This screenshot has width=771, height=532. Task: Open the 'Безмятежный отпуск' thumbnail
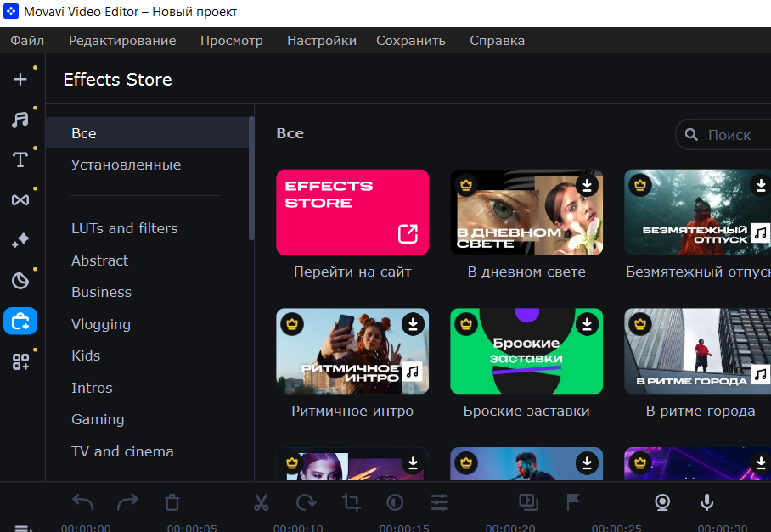[x=698, y=212]
